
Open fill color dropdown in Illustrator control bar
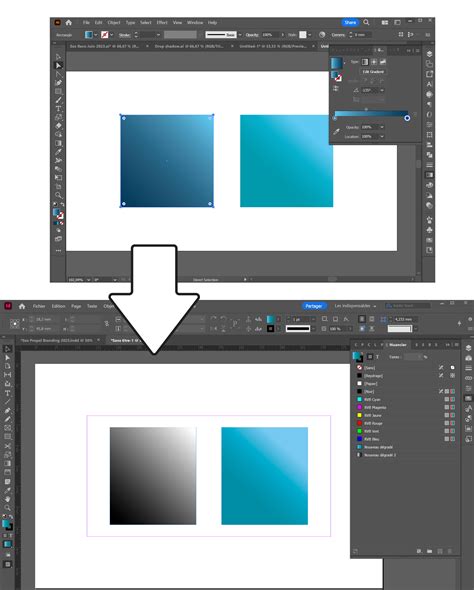tap(96, 35)
